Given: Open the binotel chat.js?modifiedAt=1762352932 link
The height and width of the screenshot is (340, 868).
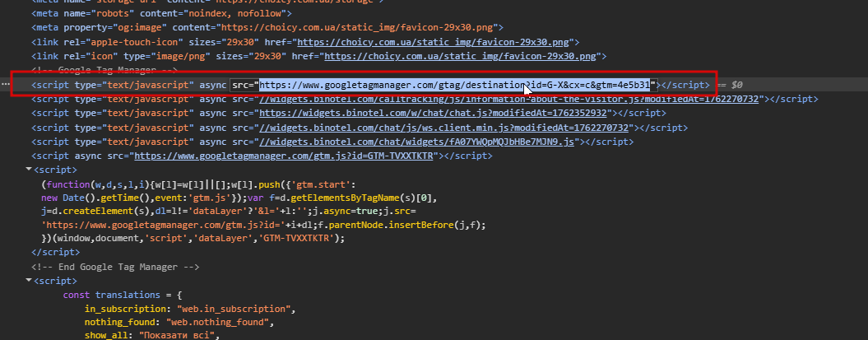Looking at the screenshot, I should pos(434,113).
